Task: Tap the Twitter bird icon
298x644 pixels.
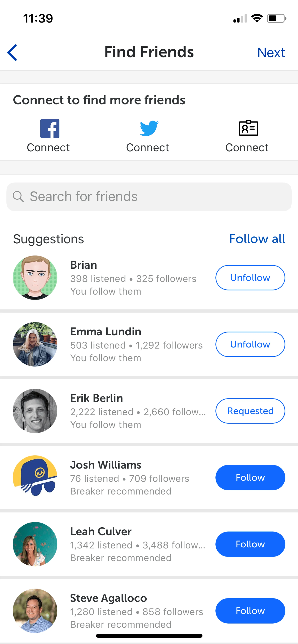Action: [149, 128]
